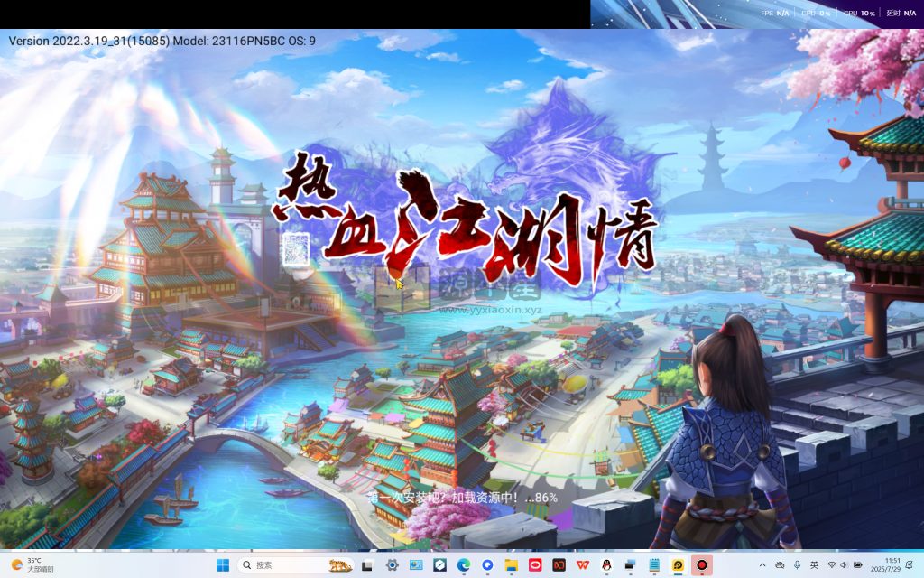Mute the system volume in the tray
The height and width of the screenshot is (578, 924).
tap(844, 564)
